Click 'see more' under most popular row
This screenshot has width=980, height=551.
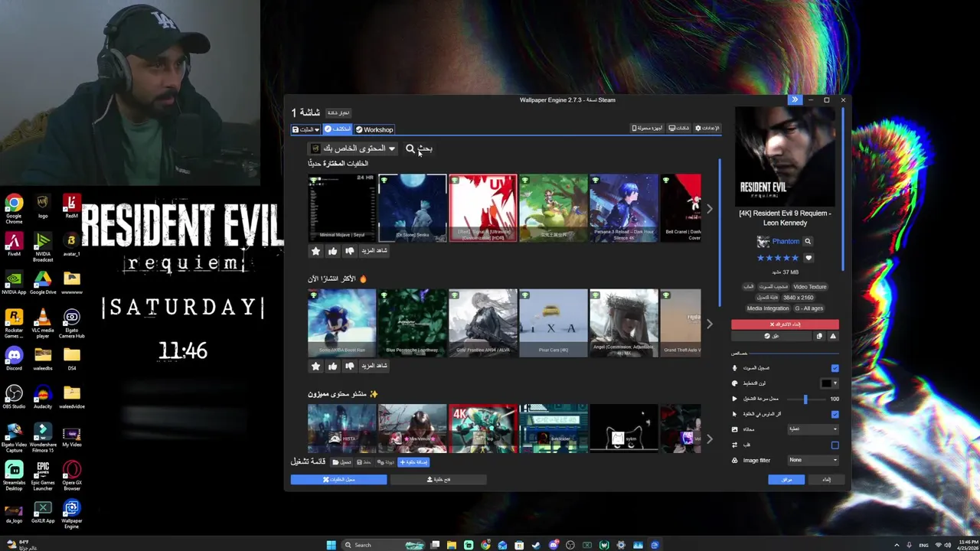374,366
